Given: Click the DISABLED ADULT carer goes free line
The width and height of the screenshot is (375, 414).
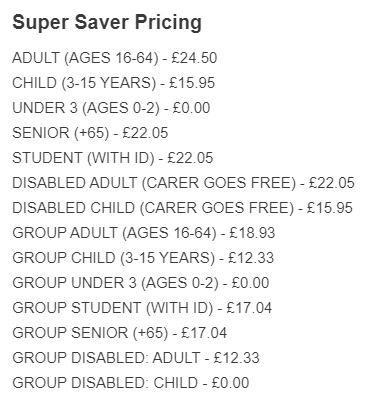Looking at the screenshot, I should [x=183, y=183].
